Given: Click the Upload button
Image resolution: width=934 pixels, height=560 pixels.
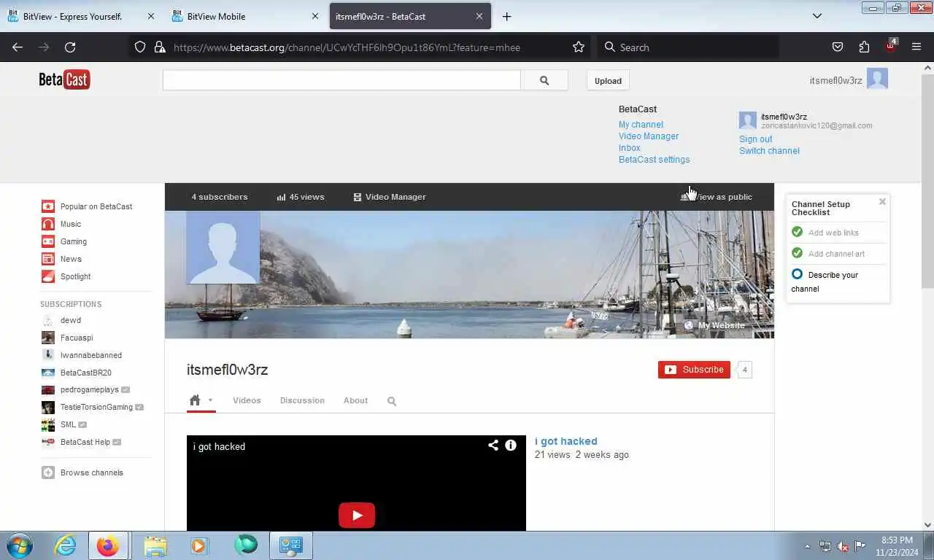Looking at the screenshot, I should [x=608, y=81].
